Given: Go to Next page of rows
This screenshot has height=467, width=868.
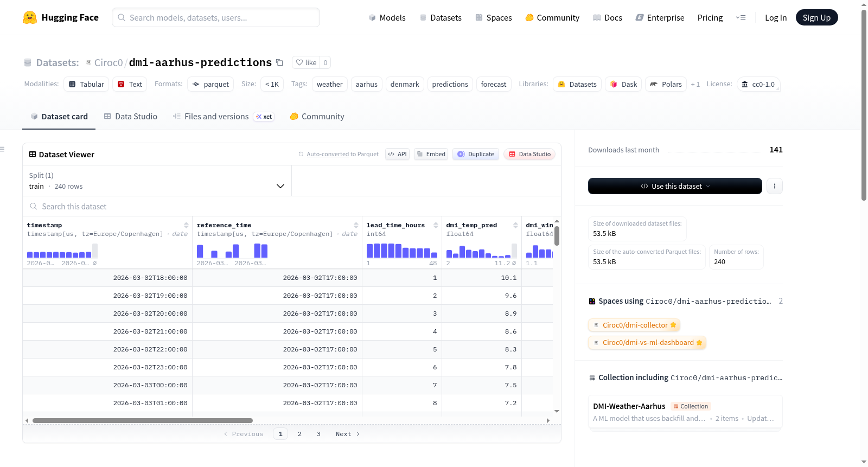Looking at the screenshot, I should (348, 434).
